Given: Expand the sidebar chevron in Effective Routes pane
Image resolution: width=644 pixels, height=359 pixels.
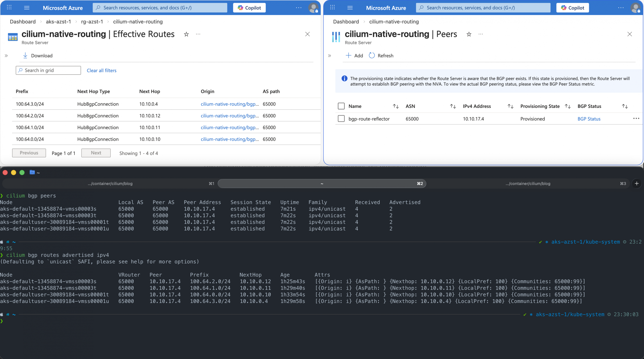Looking at the screenshot, I should (6, 56).
